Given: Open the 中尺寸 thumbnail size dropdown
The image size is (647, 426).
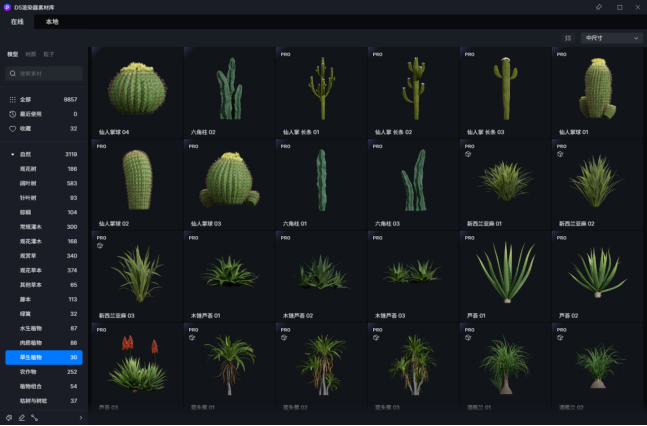Looking at the screenshot, I should click(x=612, y=38).
